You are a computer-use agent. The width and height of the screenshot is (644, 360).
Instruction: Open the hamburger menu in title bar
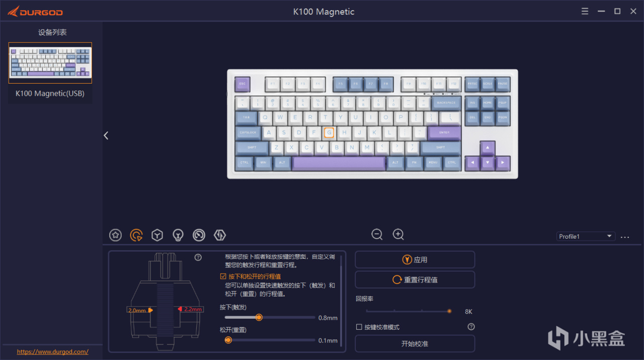click(584, 11)
